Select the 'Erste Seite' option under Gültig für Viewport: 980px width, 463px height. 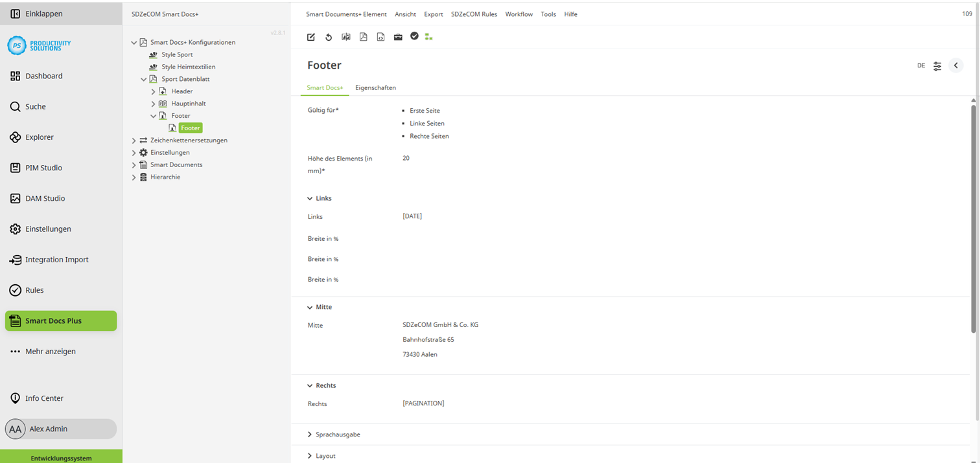click(425, 110)
